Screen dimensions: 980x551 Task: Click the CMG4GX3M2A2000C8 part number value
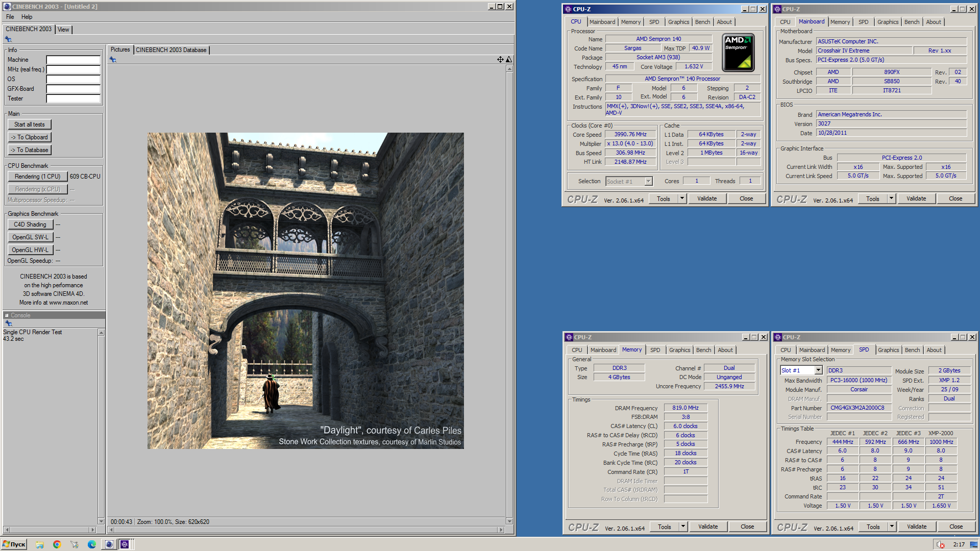(859, 408)
